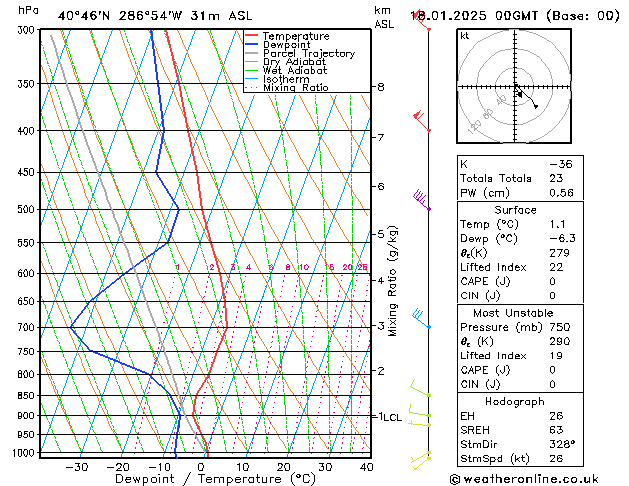The image size is (629, 486).
Task: Click the weatheronline.co.uk copyright link
Action: coord(540,478)
